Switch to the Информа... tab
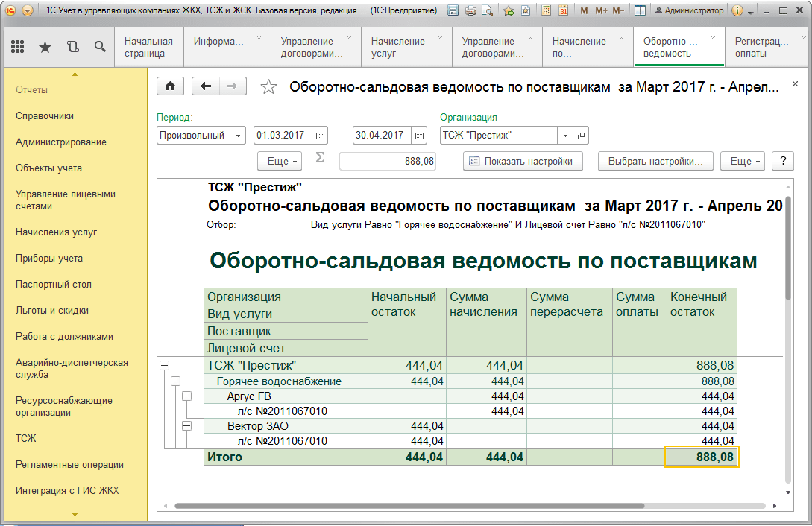 click(227, 47)
